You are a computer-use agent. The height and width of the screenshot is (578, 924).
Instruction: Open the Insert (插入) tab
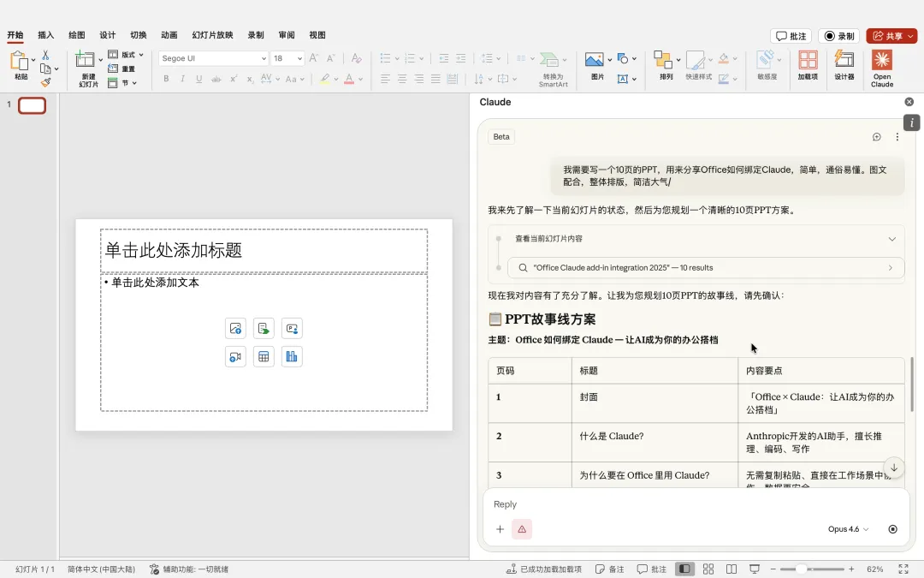click(x=46, y=35)
